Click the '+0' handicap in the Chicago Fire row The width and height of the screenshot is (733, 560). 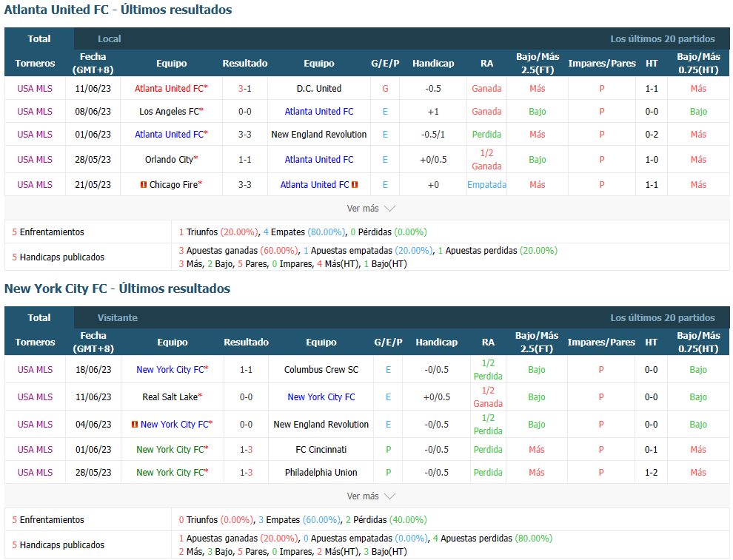[x=433, y=185]
